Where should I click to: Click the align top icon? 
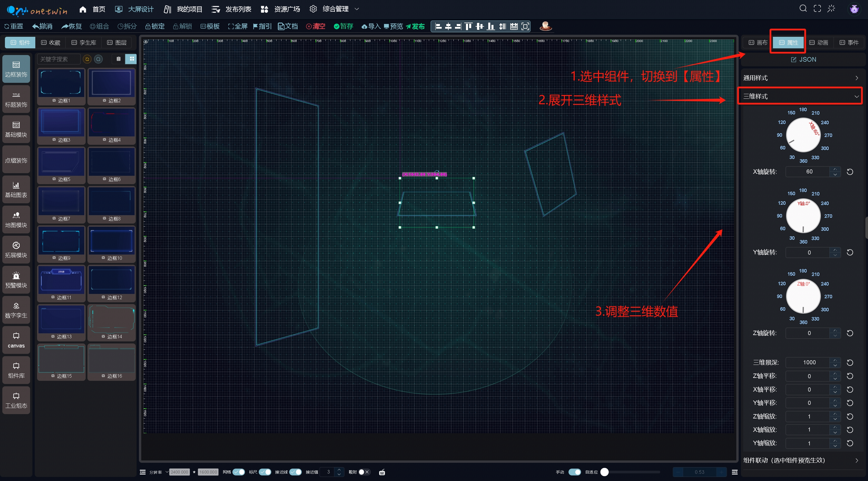pos(468,26)
